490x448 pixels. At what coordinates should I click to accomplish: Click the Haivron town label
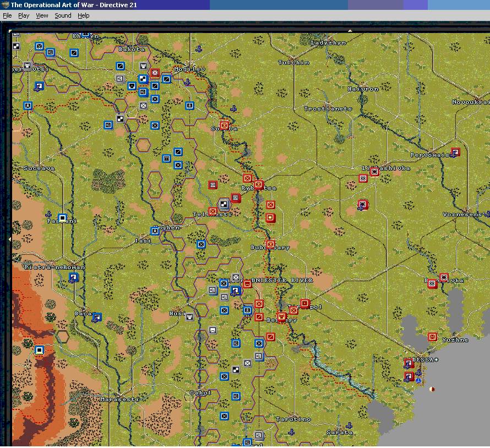click(x=363, y=89)
